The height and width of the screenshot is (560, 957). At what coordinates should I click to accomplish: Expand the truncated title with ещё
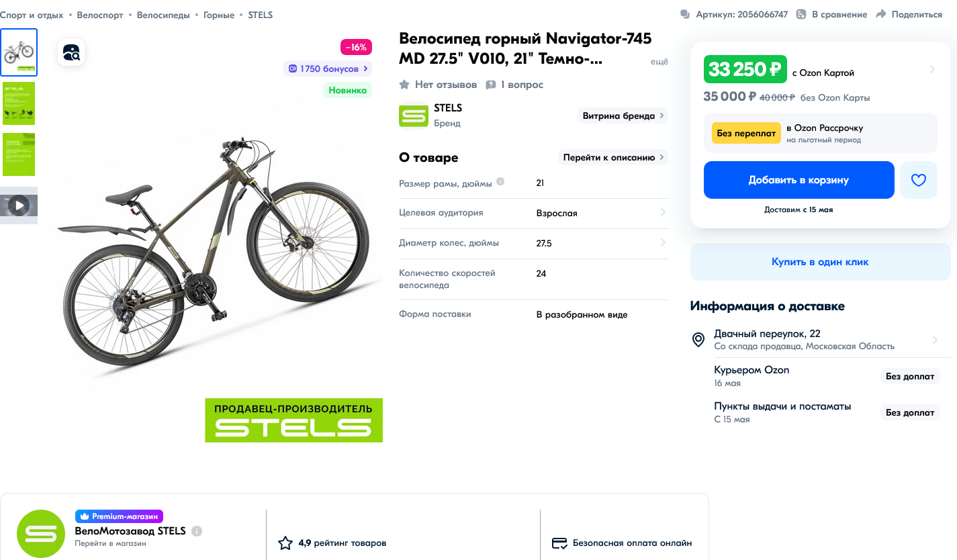[x=659, y=62]
